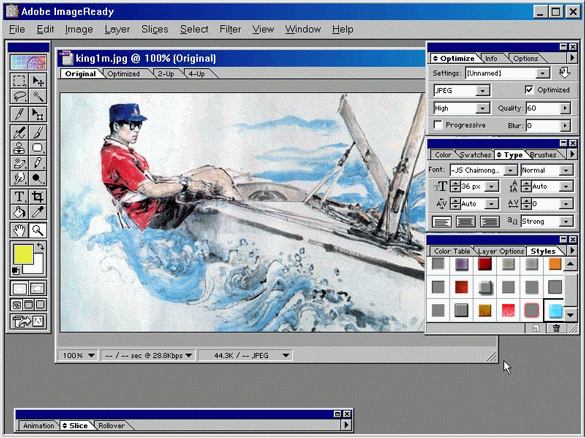Image resolution: width=585 pixels, height=438 pixels.
Task: Open the Font family dropdown
Action: [x=510, y=170]
